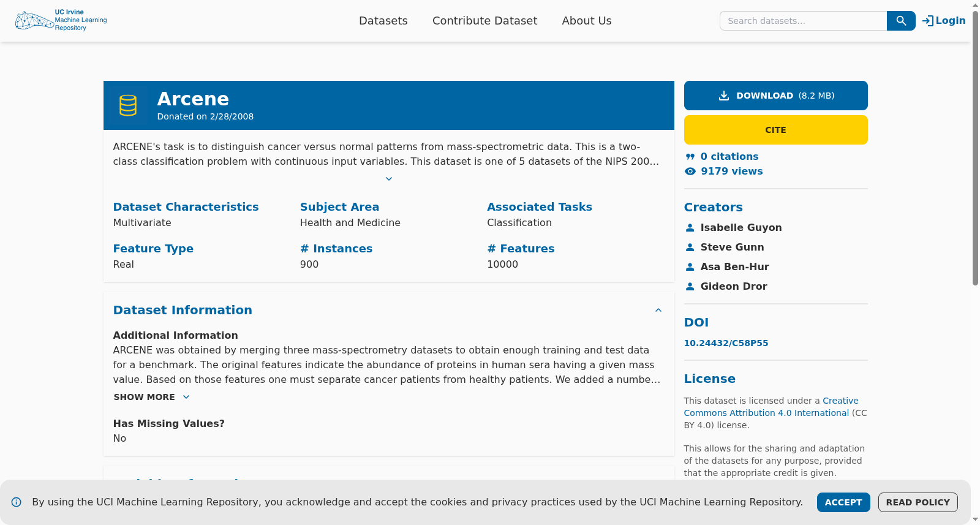Viewport: 980px width, 525px height.
Task: Click the 900 instances value
Action: click(x=309, y=265)
